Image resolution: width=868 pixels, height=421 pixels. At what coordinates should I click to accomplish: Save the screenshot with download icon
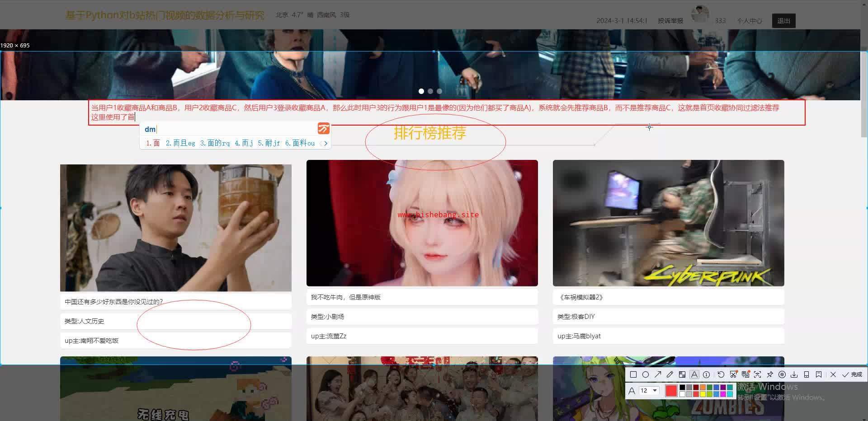point(794,374)
